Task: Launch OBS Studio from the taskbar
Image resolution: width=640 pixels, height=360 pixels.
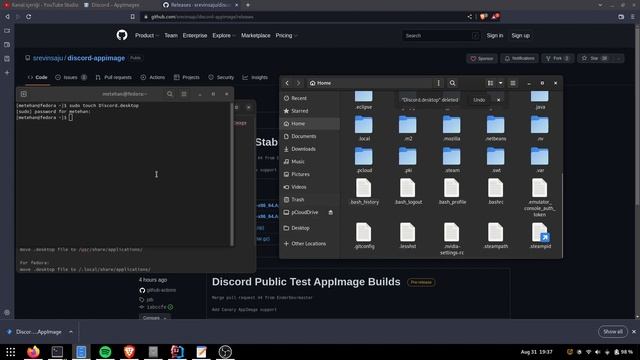Action: tap(225, 351)
